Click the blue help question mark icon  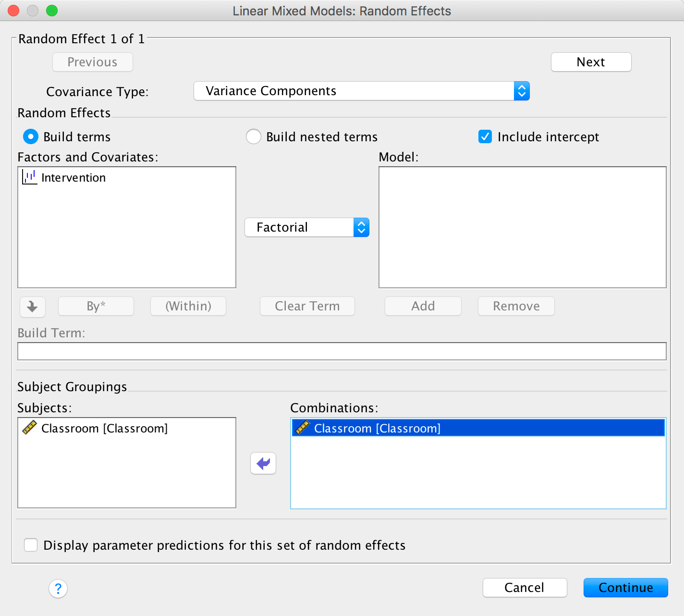pos(58,588)
